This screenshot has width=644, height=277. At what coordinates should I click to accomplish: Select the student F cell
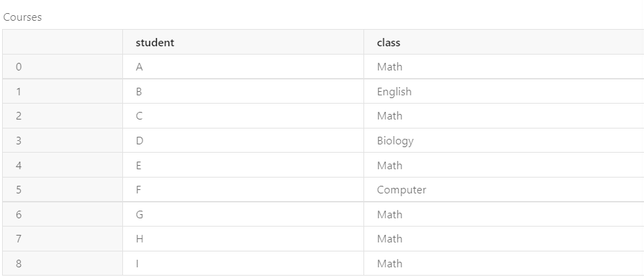tap(139, 190)
